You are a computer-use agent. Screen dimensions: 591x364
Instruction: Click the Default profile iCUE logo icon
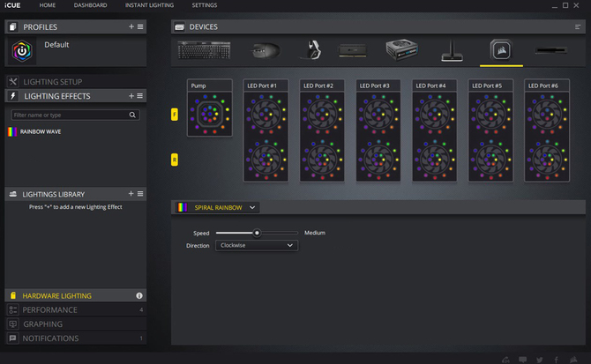click(x=22, y=51)
